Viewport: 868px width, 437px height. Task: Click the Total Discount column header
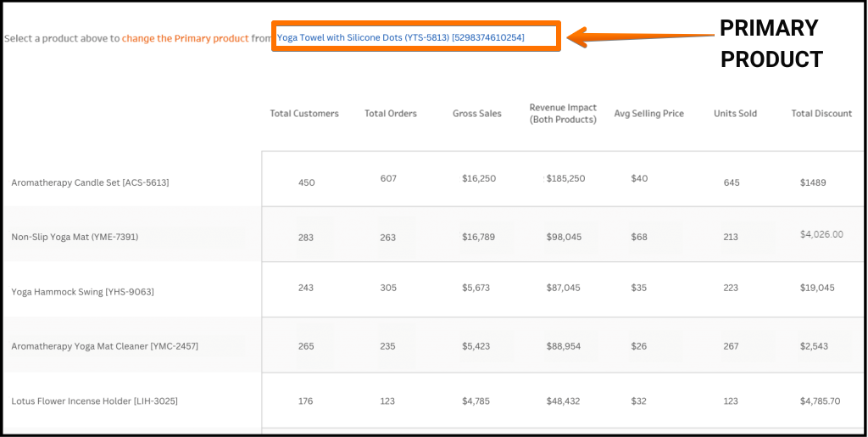pos(821,113)
